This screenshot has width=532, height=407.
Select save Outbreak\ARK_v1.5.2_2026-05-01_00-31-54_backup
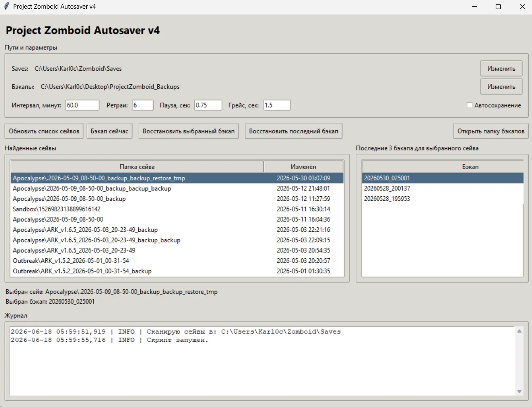[177, 271]
